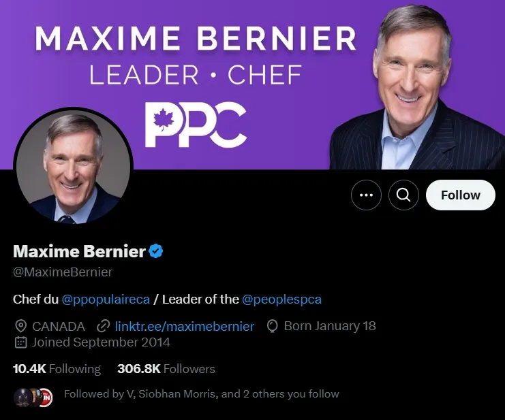Click the @MaximeBernier handle text
This screenshot has height=420, width=505.
(63, 272)
